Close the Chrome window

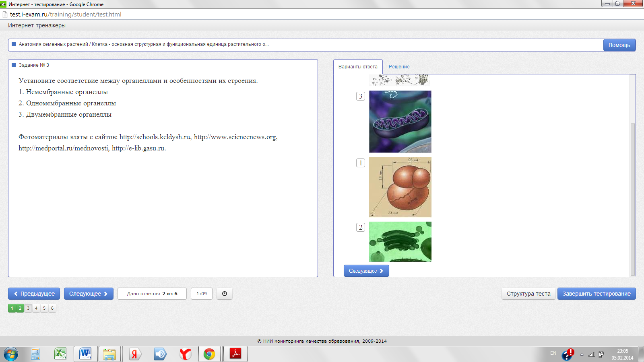(x=633, y=4)
